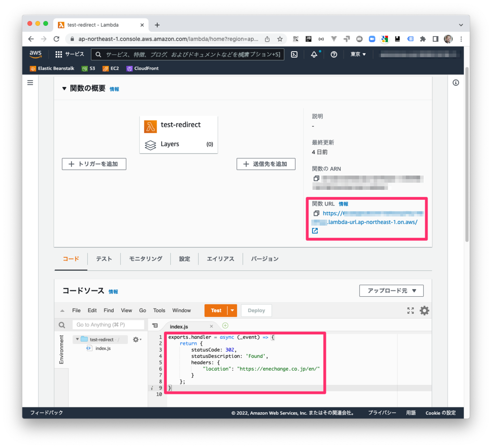Copy the function ARN using the copy icon
Image resolution: width=492 pixels, height=448 pixels.
[316, 178]
